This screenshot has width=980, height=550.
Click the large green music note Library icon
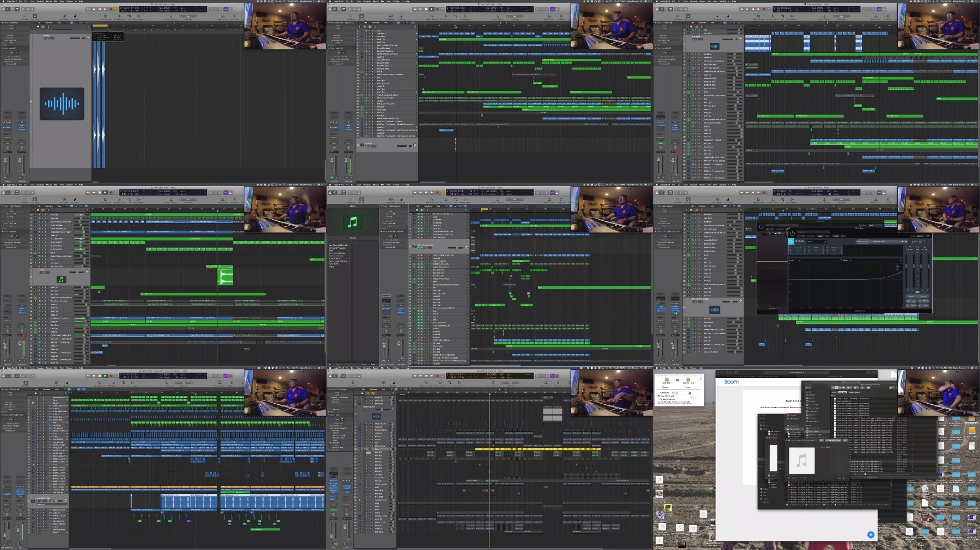click(x=352, y=222)
